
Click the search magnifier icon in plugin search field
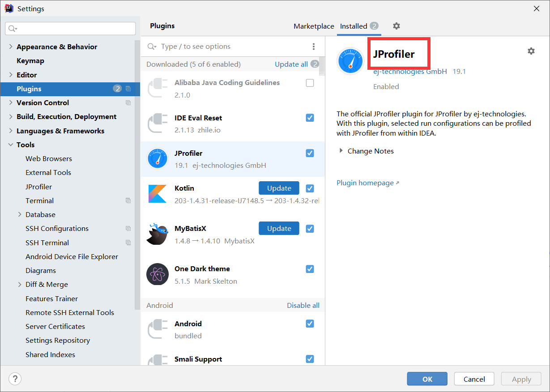(x=152, y=47)
